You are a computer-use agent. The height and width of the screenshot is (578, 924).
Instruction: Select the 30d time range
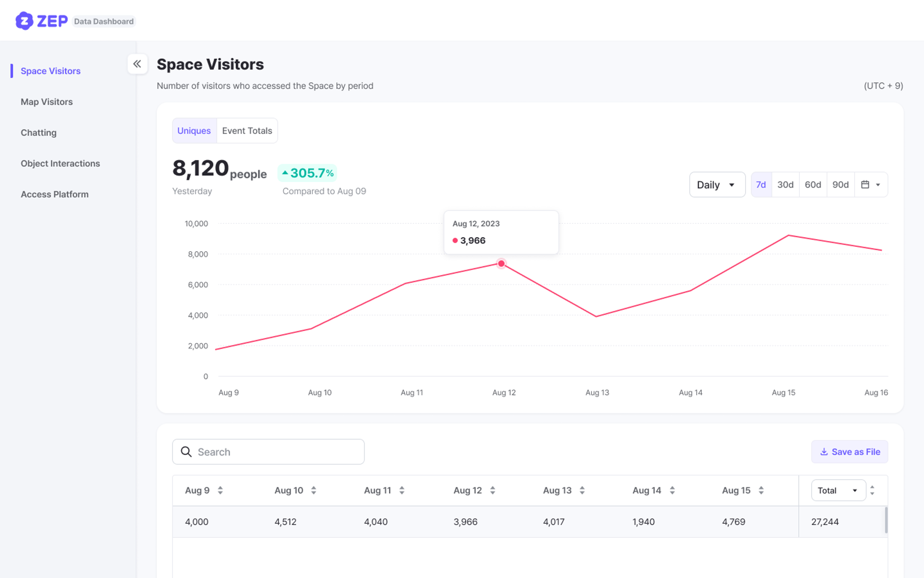point(785,184)
